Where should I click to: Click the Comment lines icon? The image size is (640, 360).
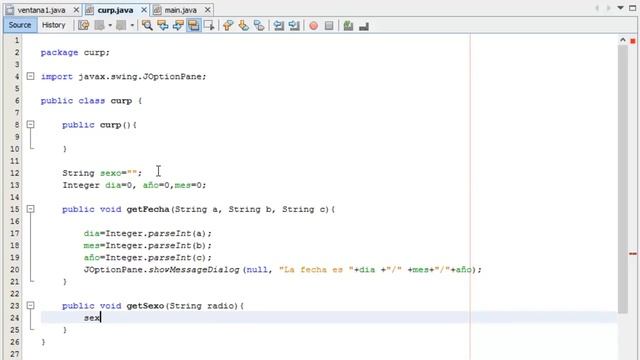pyautogui.click(x=348, y=26)
